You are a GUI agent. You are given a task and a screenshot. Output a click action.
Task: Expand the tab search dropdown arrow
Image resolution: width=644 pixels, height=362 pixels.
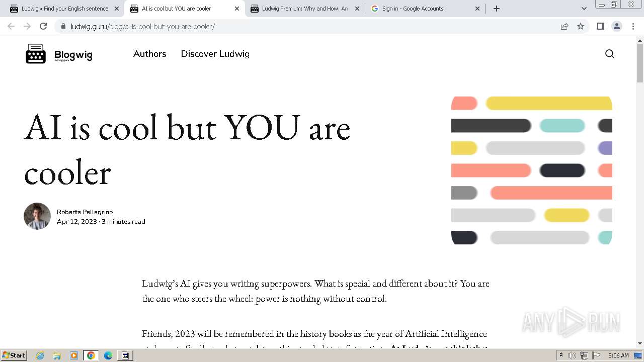[x=584, y=9]
